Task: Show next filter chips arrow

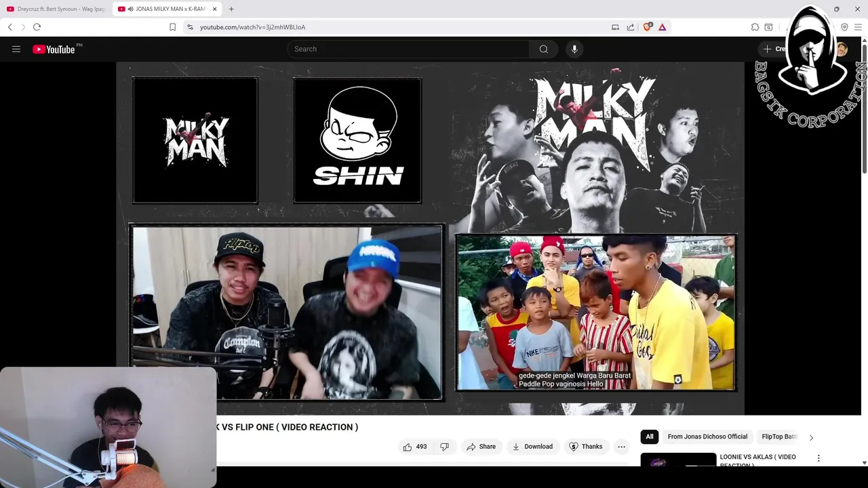Action: 811,437
